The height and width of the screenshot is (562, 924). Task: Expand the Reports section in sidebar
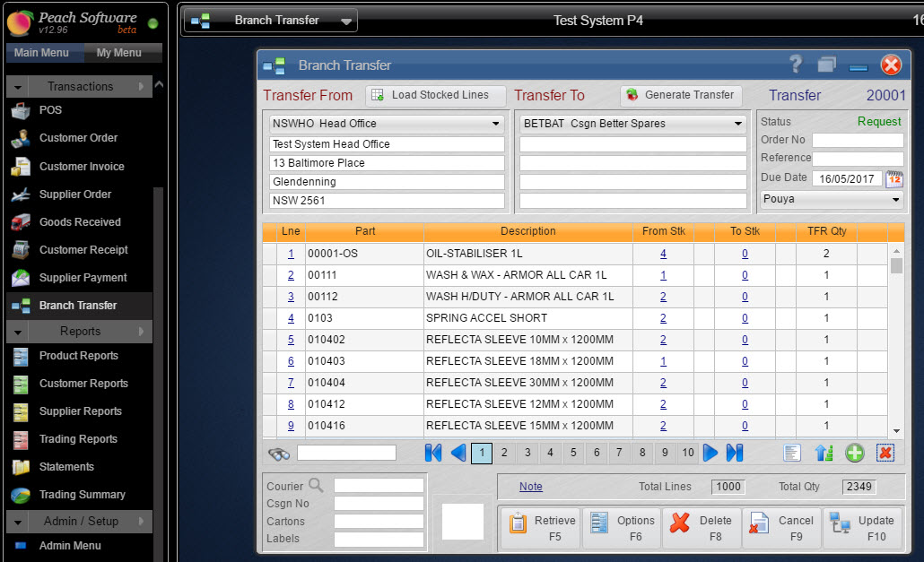pos(79,332)
